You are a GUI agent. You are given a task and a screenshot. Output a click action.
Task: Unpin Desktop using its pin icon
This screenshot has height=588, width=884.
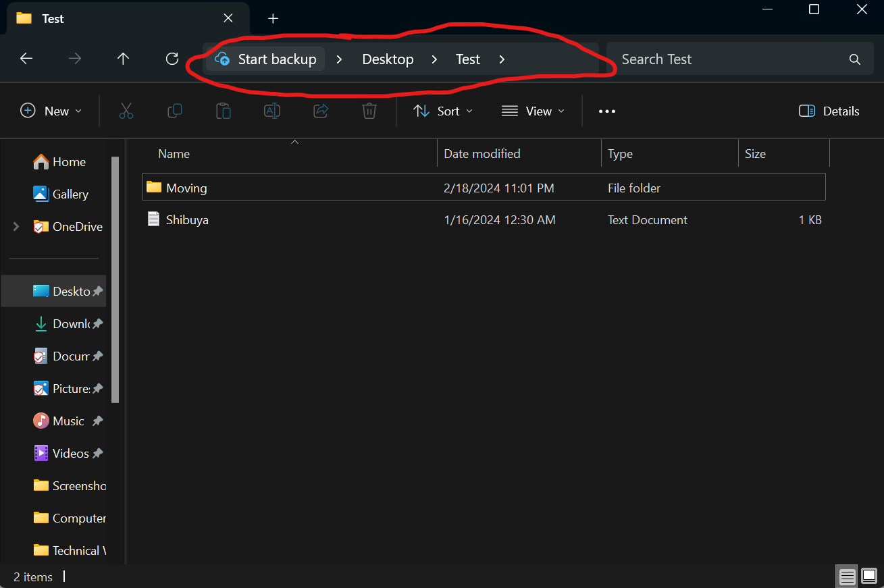(x=98, y=291)
